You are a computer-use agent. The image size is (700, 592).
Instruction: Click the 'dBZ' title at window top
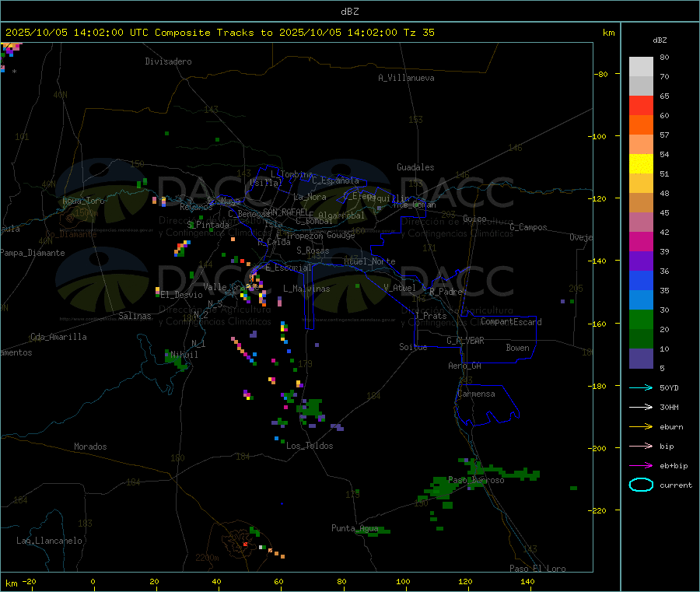pos(350,12)
